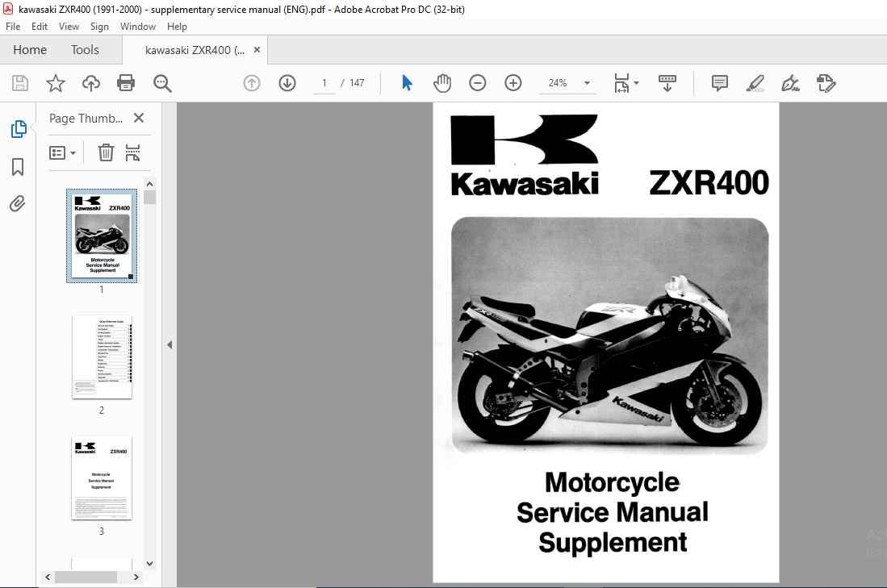887x588 pixels.
Task: Click the thumbnails horizontal scrollbar thumb
Action: click(x=86, y=578)
